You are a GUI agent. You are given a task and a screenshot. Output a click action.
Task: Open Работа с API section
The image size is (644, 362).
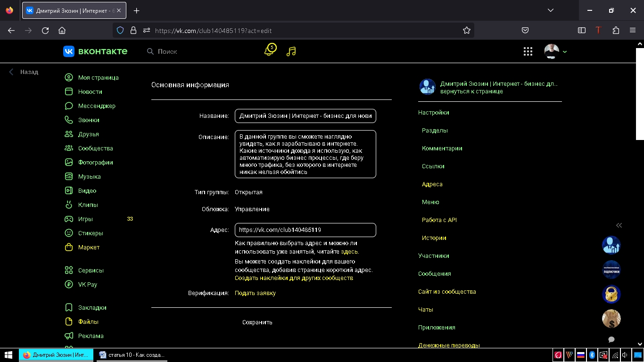439,220
